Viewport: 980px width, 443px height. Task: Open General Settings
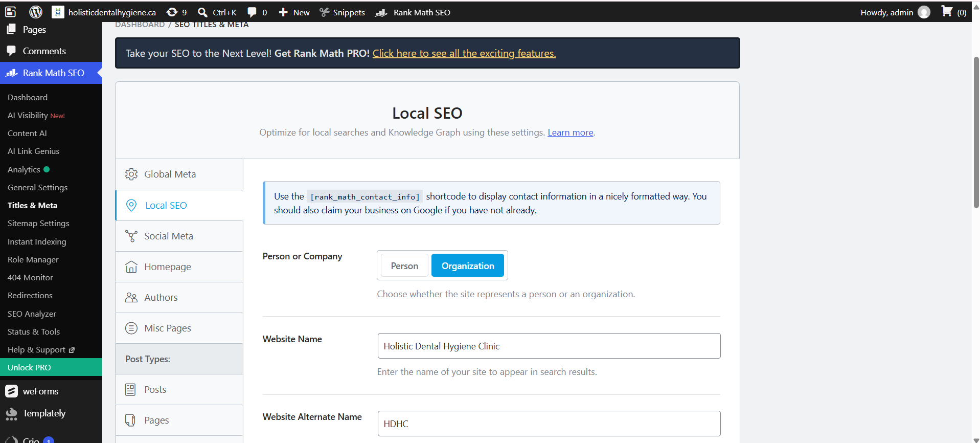pos(37,187)
